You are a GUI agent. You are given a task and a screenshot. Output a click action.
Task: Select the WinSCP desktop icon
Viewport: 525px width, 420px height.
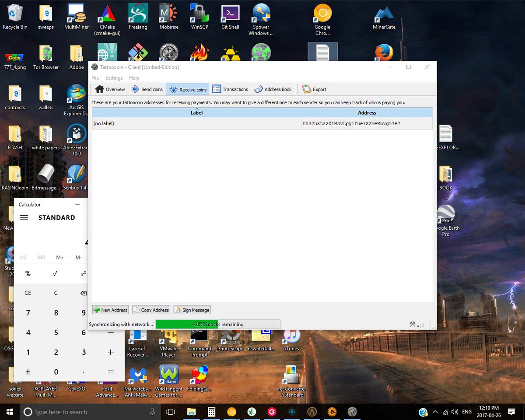[x=199, y=17]
